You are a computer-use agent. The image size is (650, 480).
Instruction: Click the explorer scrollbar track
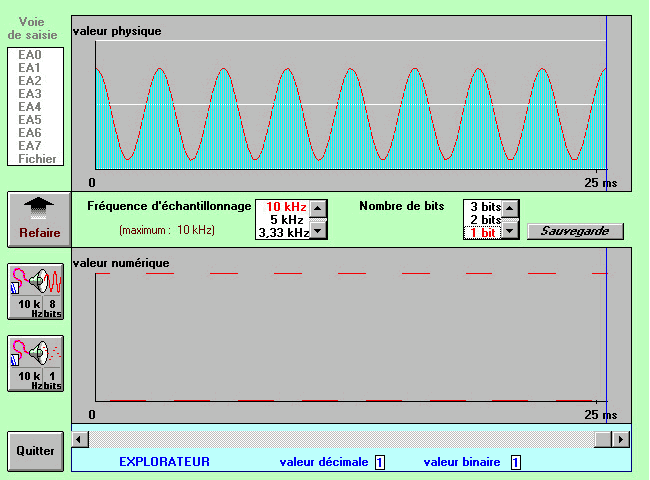341,439
